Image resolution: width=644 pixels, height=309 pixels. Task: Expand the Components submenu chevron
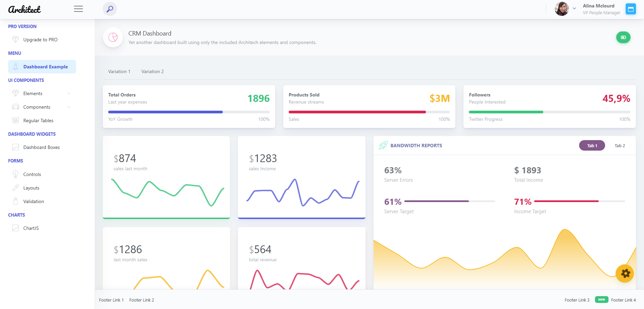[x=69, y=107]
